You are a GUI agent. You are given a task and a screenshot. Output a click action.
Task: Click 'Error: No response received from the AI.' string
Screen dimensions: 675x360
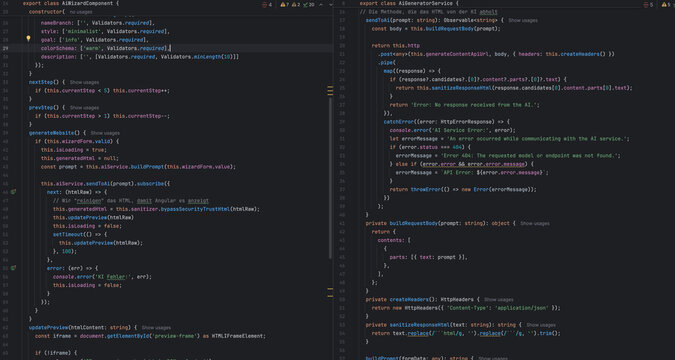pos(474,105)
